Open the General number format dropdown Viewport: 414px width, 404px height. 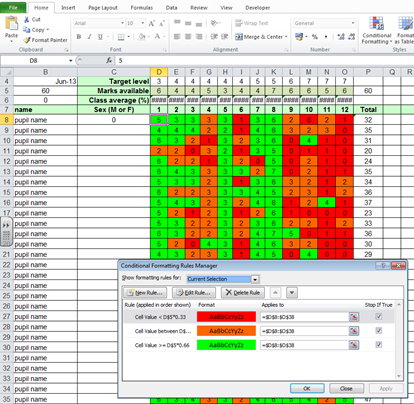[353, 23]
